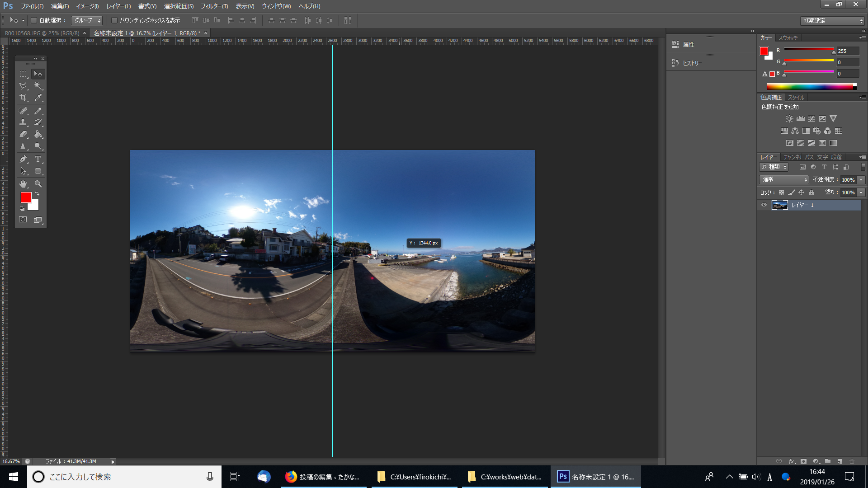Enable the 自動選択 checkbox

coord(34,20)
